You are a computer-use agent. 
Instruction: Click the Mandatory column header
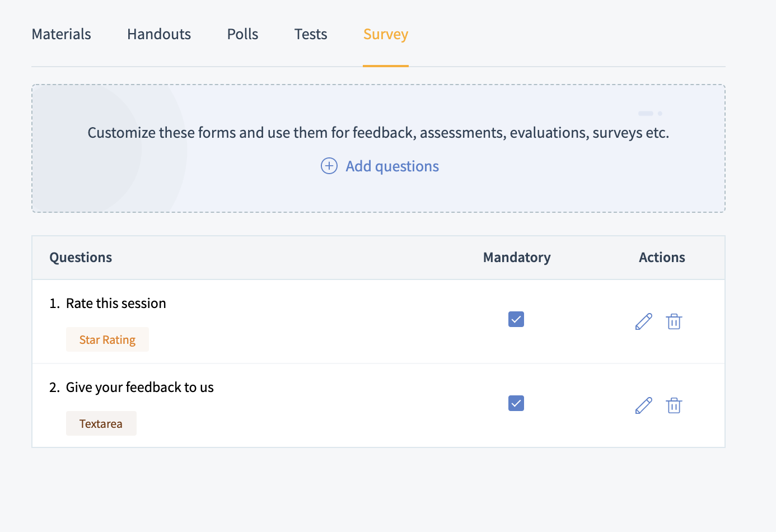point(517,258)
